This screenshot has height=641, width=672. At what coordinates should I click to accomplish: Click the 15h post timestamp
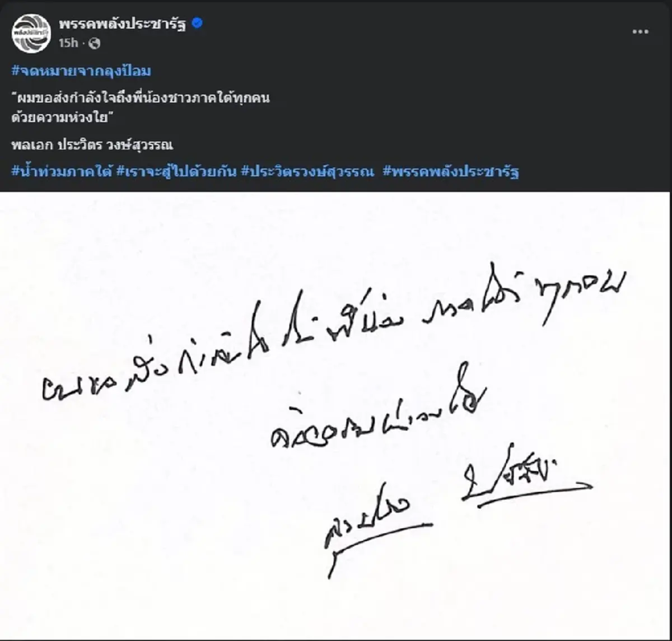[x=68, y=43]
